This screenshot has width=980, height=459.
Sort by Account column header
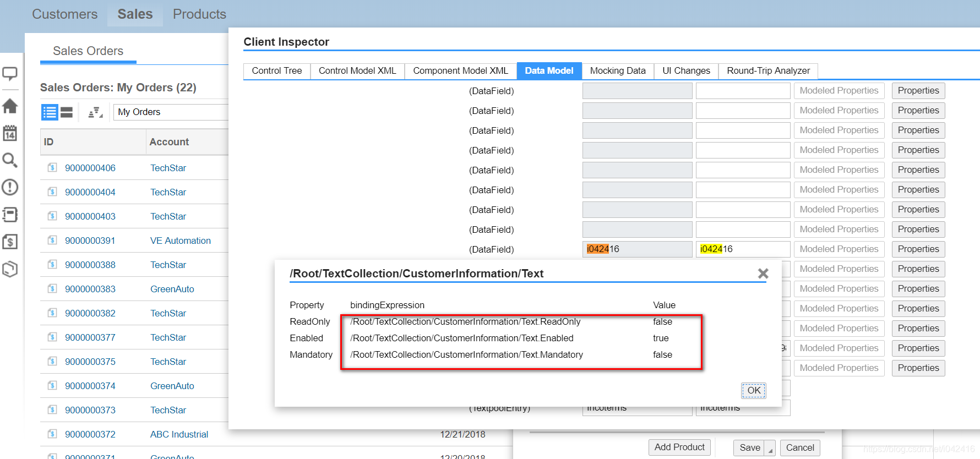187,142
